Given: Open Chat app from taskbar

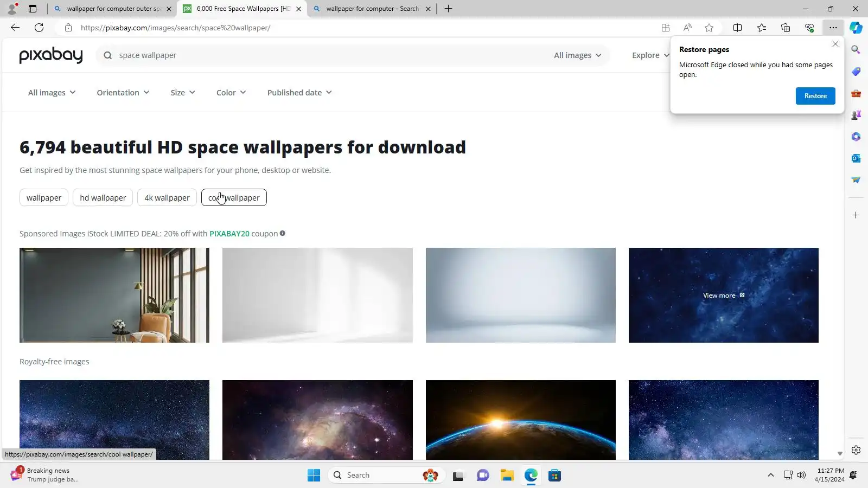Looking at the screenshot, I should 483,476.
